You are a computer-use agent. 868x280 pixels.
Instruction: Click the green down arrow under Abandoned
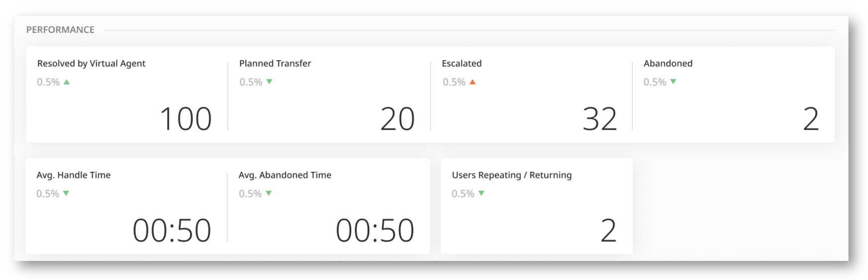pos(673,82)
